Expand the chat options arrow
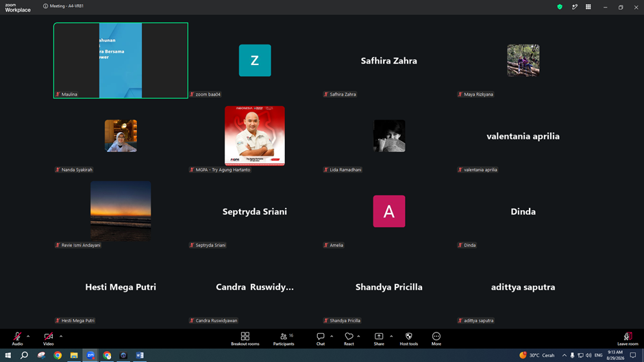 click(x=332, y=336)
